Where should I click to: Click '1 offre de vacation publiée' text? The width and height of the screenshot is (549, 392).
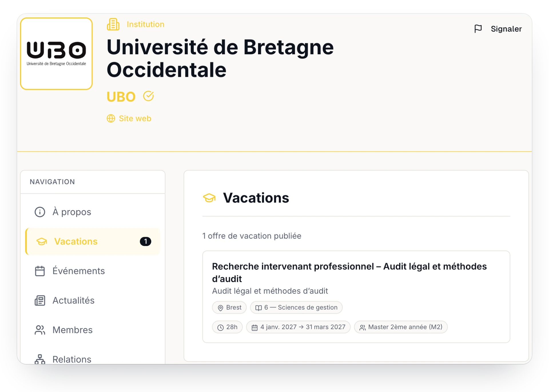[x=252, y=236]
